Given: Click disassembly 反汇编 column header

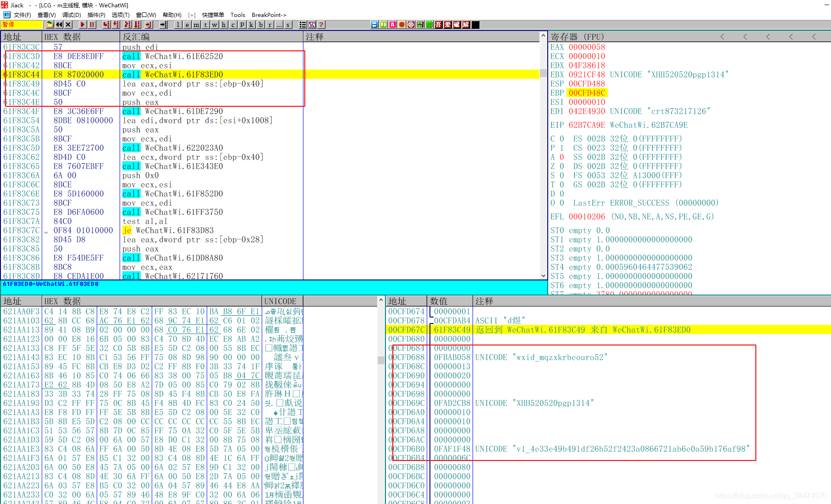Looking at the screenshot, I should click(x=211, y=37).
